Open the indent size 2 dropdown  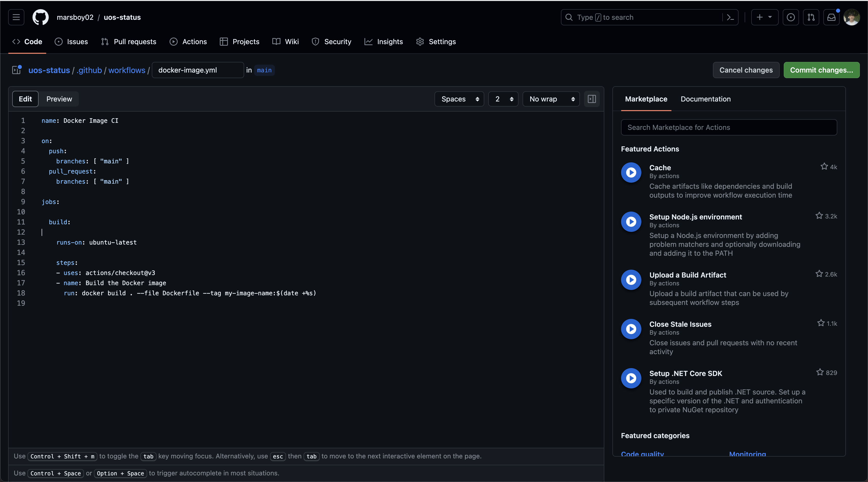(503, 99)
